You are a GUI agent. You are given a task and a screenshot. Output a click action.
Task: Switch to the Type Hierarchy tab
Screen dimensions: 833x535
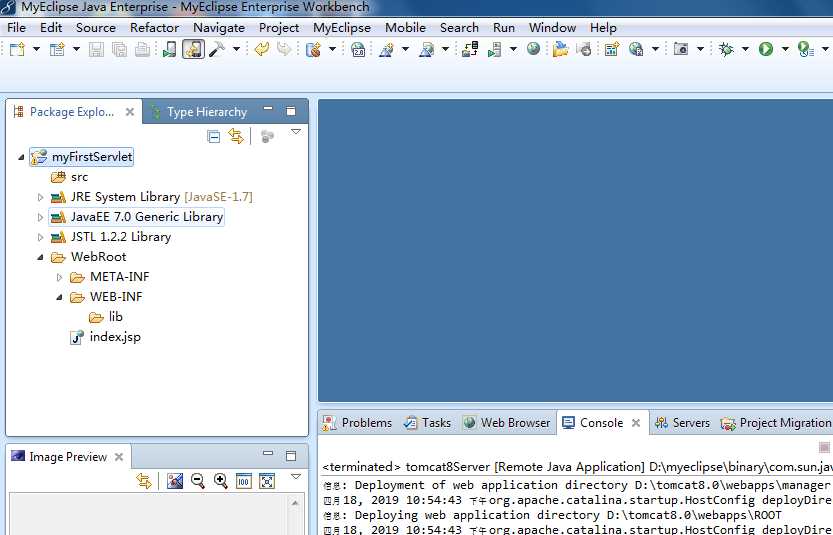(x=199, y=112)
